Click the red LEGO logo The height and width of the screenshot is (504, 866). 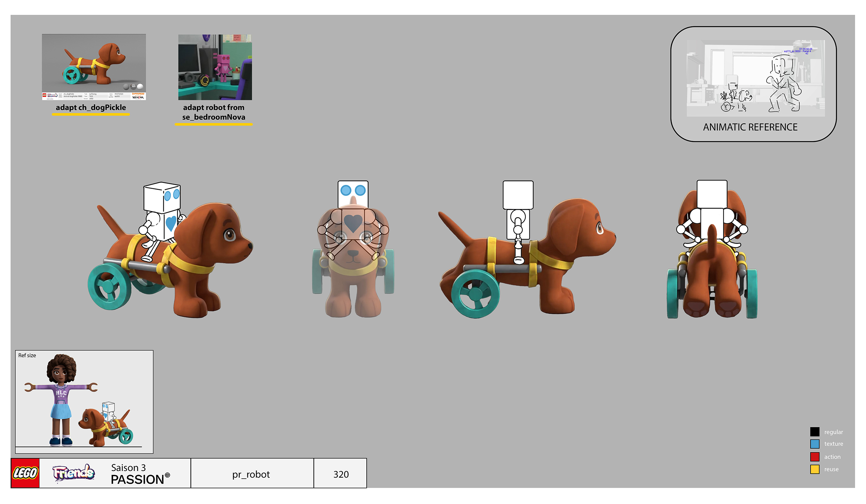coord(25,473)
